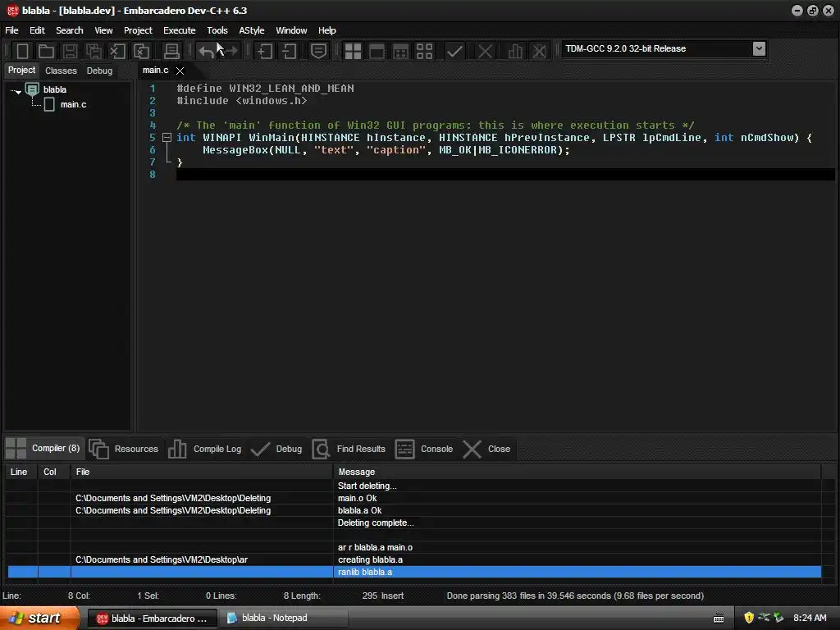This screenshot has height=630, width=840.
Task: Click the Message column header
Action: tap(577, 472)
